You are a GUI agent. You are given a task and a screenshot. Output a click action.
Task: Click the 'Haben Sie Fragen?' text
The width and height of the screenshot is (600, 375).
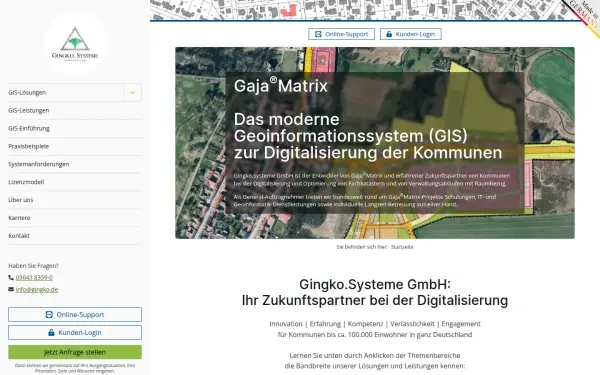point(33,266)
